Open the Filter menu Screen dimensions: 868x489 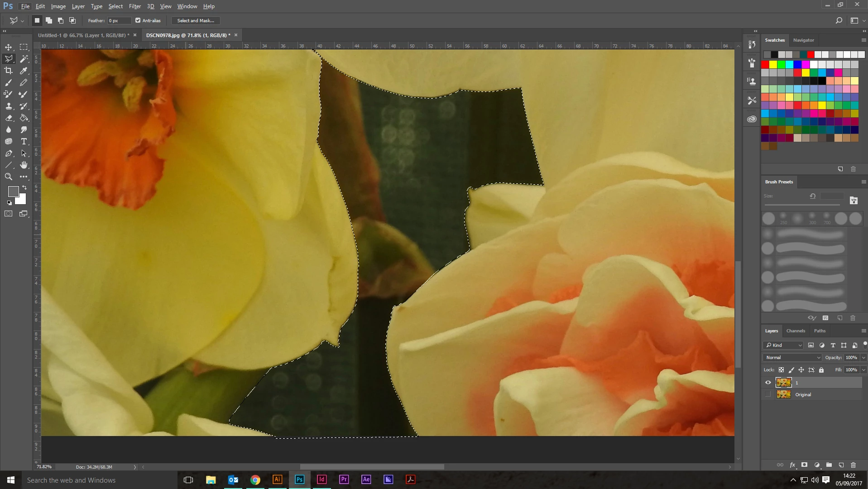point(134,6)
